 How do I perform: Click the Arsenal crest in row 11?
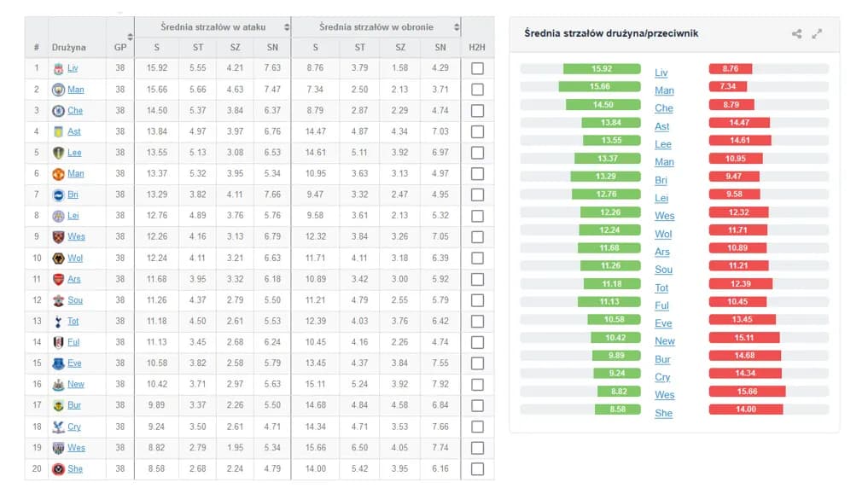[58, 279]
